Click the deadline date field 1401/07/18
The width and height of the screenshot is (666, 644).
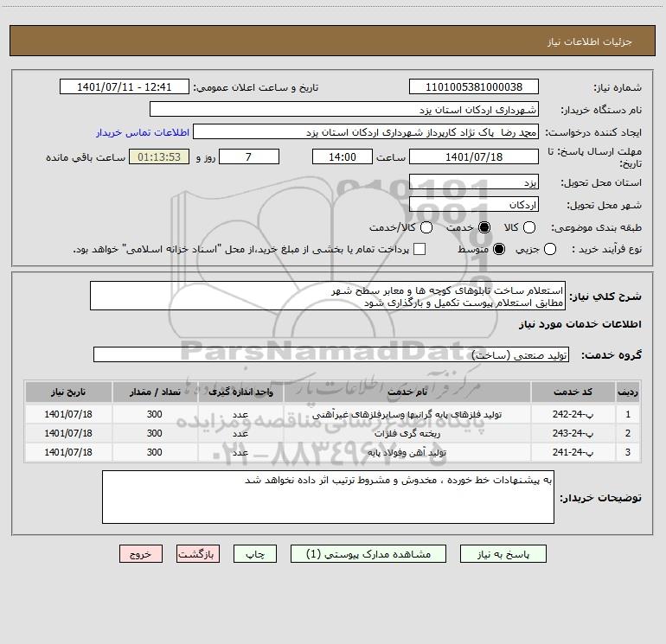click(x=474, y=156)
